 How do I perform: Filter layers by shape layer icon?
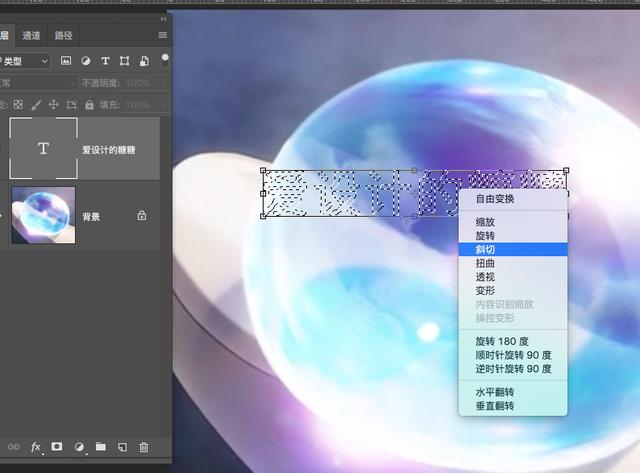point(124,61)
